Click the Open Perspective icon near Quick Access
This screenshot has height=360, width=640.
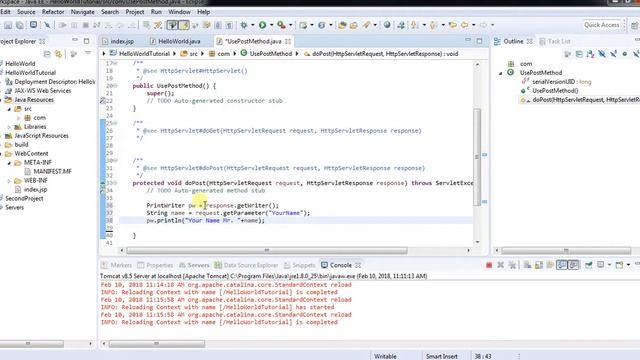pyautogui.click(x=635, y=25)
